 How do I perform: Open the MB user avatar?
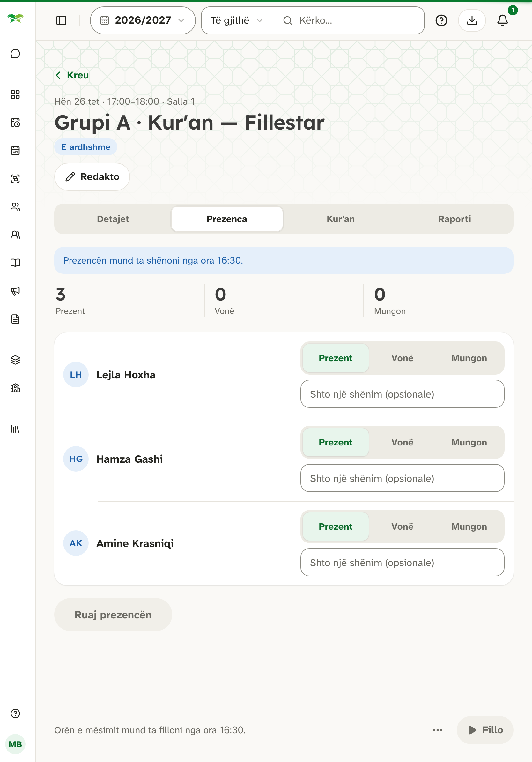[15, 744]
